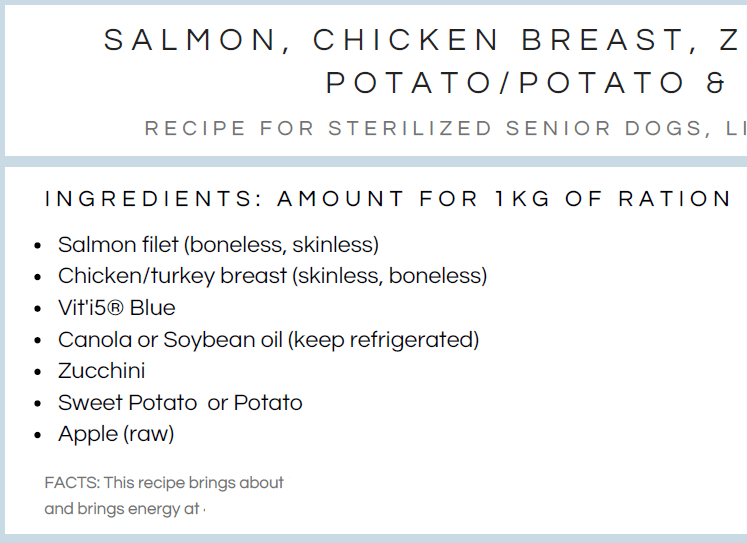The height and width of the screenshot is (543, 747).
Task: Click Sweet Potato or Potato ingredient
Action: point(180,403)
